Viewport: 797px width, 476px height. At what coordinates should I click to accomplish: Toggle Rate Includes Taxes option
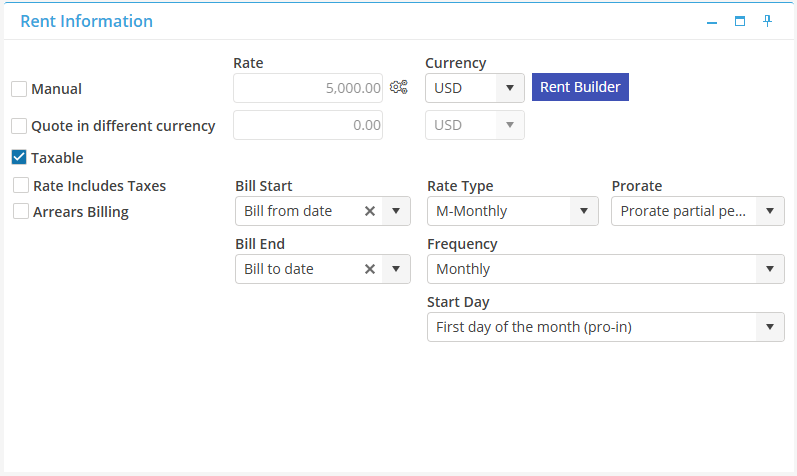(x=21, y=185)
